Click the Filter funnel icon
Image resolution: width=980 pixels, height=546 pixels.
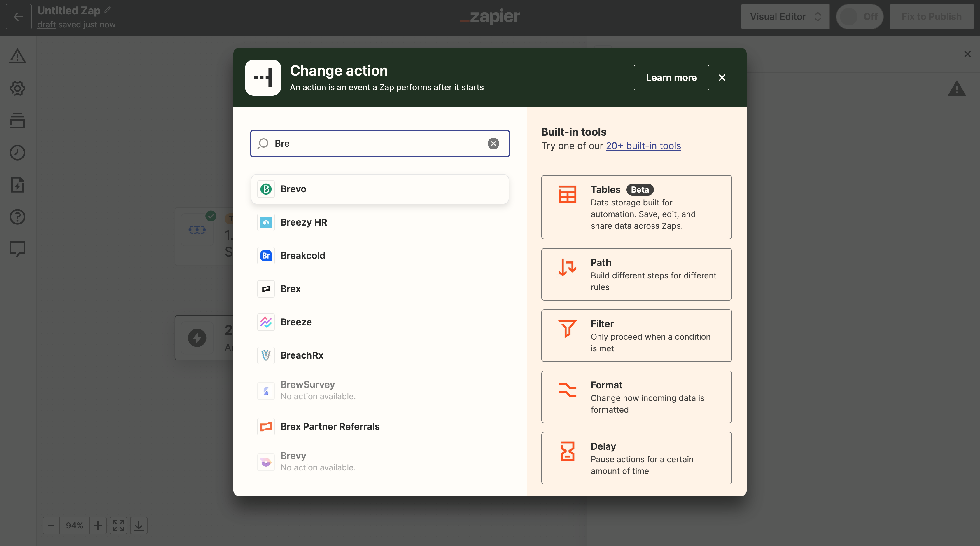[567, 328]
